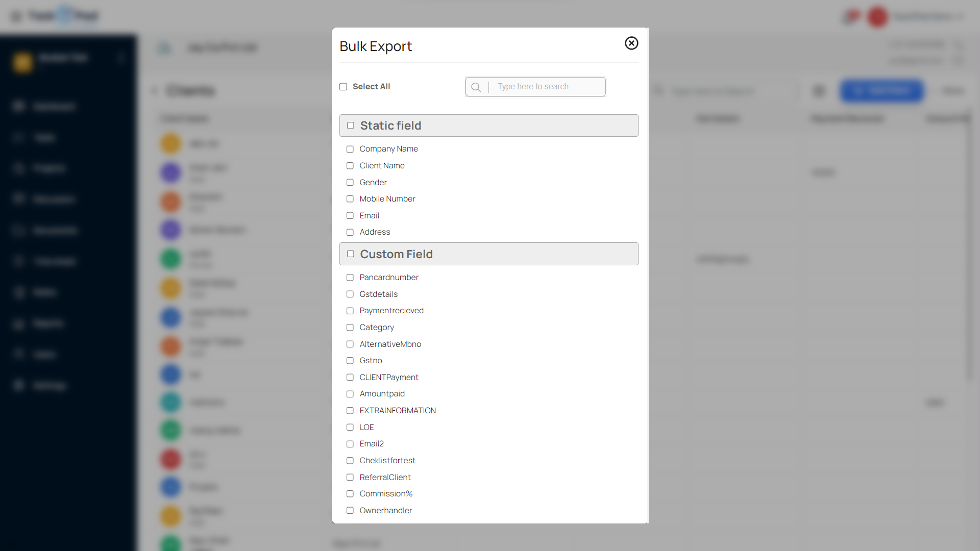Screen dimensions: 980x551
Task: Click the search magnifier icon
Action: [x=476, y=87]
